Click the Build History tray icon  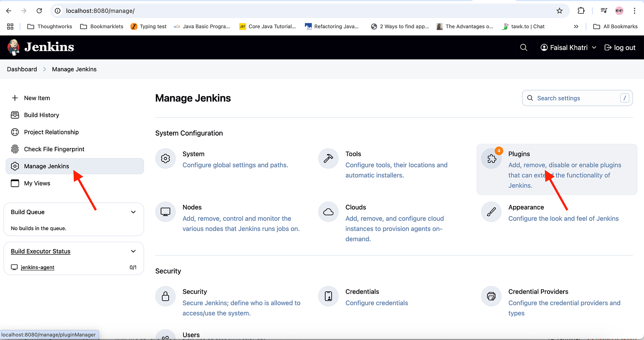(15, 115)
